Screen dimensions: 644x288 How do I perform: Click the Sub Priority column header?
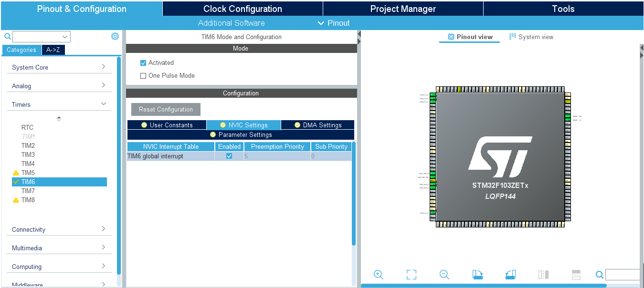pos(331,146)
